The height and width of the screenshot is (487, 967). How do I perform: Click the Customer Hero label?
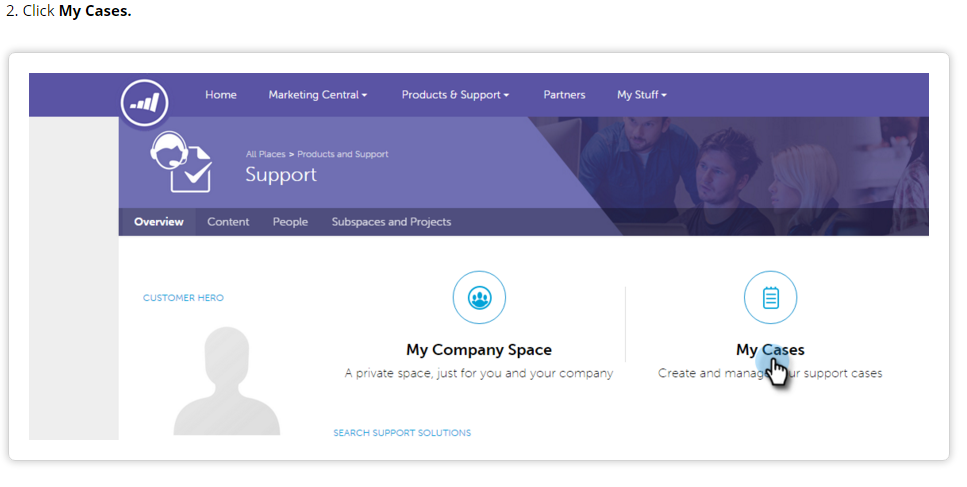pos(183,298)
